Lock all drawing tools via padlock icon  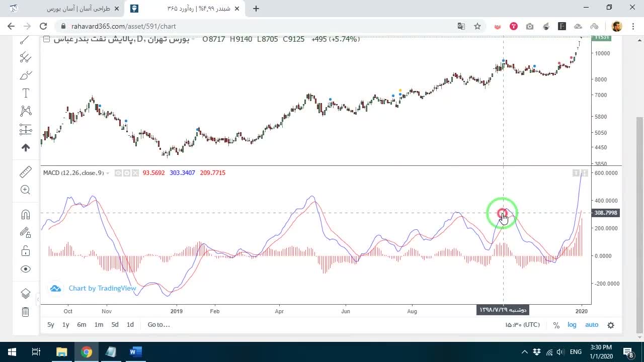(x=26, y=251)
